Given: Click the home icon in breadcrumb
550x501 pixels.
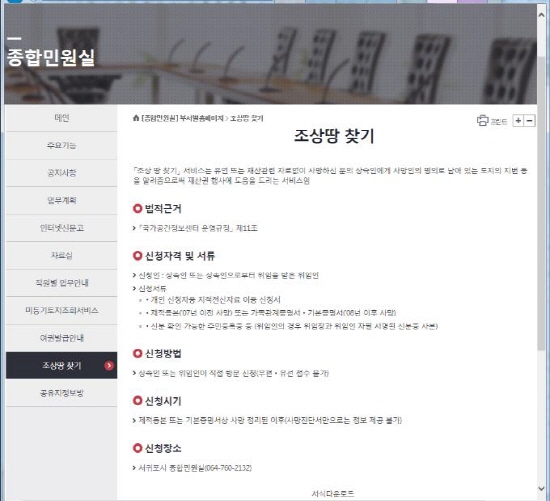Looking at the screenshot, I should pyautogui.click(x=136, y=118).
